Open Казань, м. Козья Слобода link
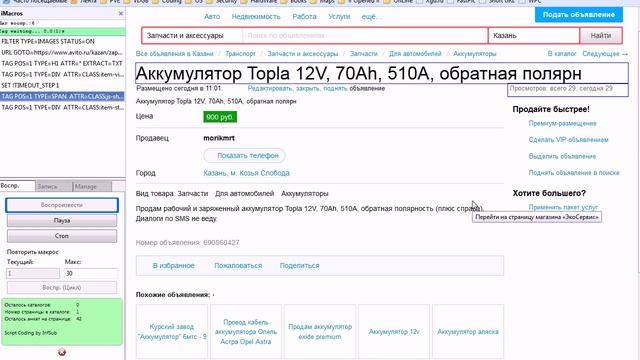640x360 pixels. point(247,173)
